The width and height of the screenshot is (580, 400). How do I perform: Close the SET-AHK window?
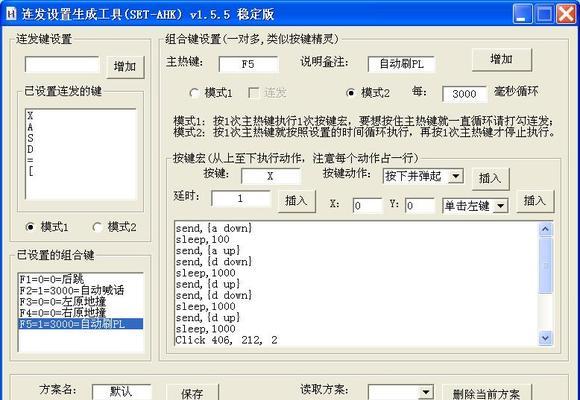point(566,14)
